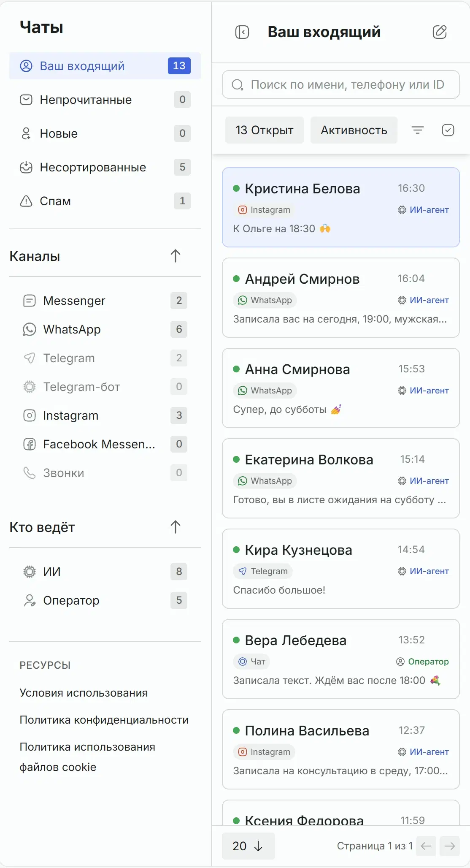Go to next page arrow

[x=450, y=846]
